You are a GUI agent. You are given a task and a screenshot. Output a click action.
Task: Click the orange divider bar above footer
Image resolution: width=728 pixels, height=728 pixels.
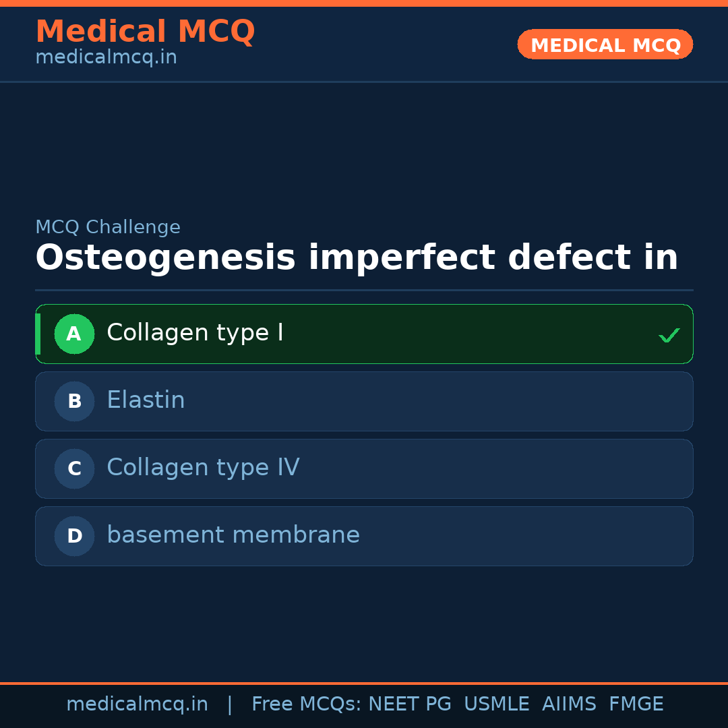[x=364, y=682]
